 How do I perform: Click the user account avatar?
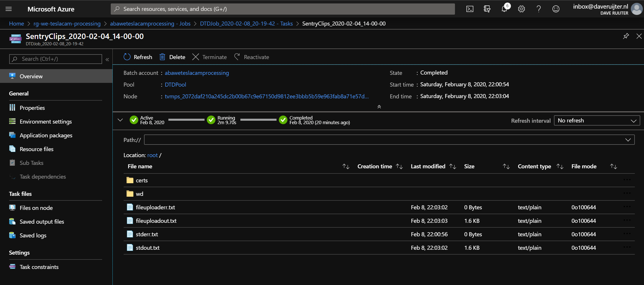637,9
